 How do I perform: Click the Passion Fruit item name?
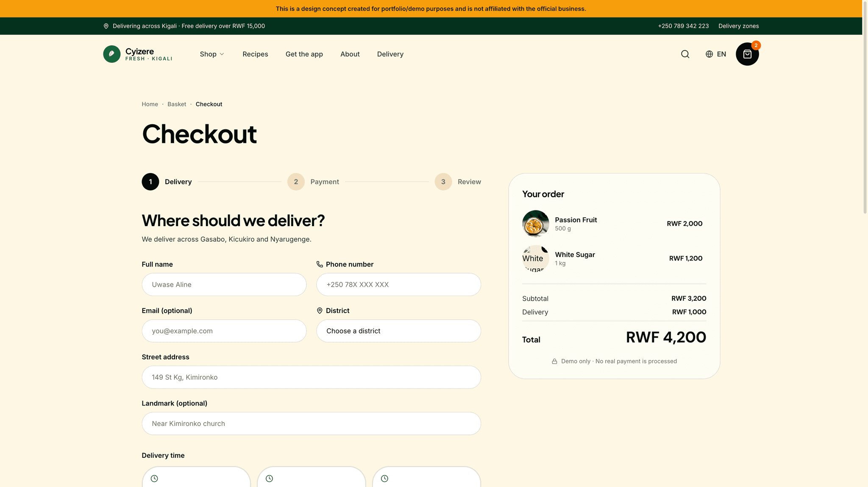click(576, 220)
